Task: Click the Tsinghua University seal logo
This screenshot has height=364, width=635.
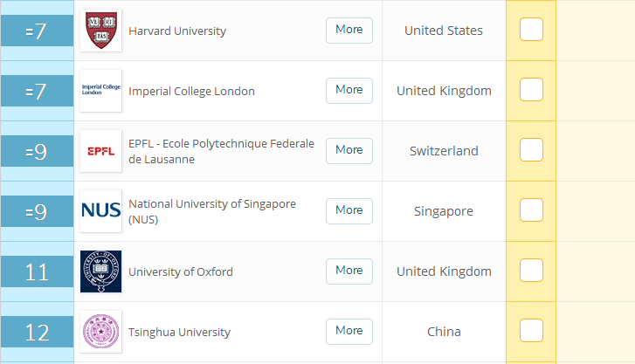Action: coord(100,332)
